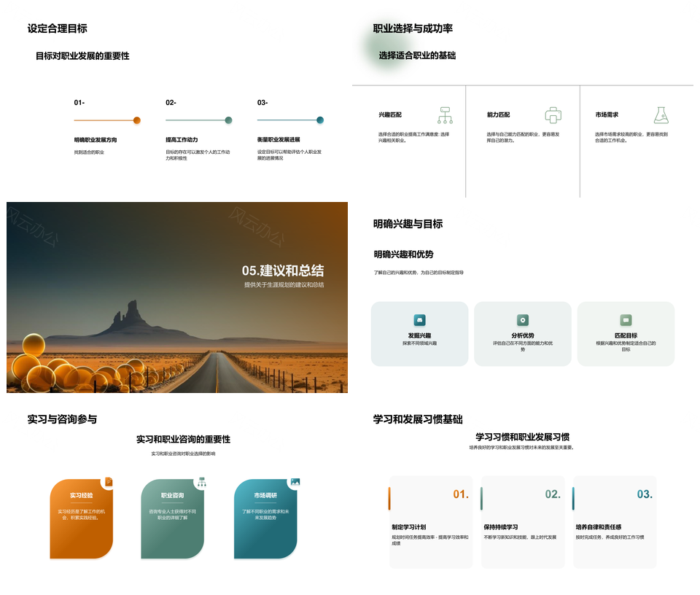
Task: Click the 学习习惯和职业发展习惯 heading
Action: 522,437
